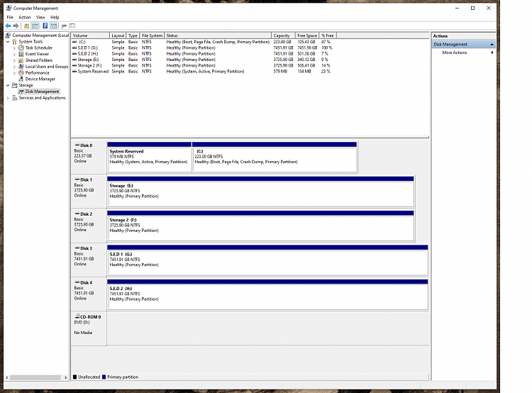532x393 pixels.
Task: Select the Storage (E:) partition block
Action: (260, 192)
